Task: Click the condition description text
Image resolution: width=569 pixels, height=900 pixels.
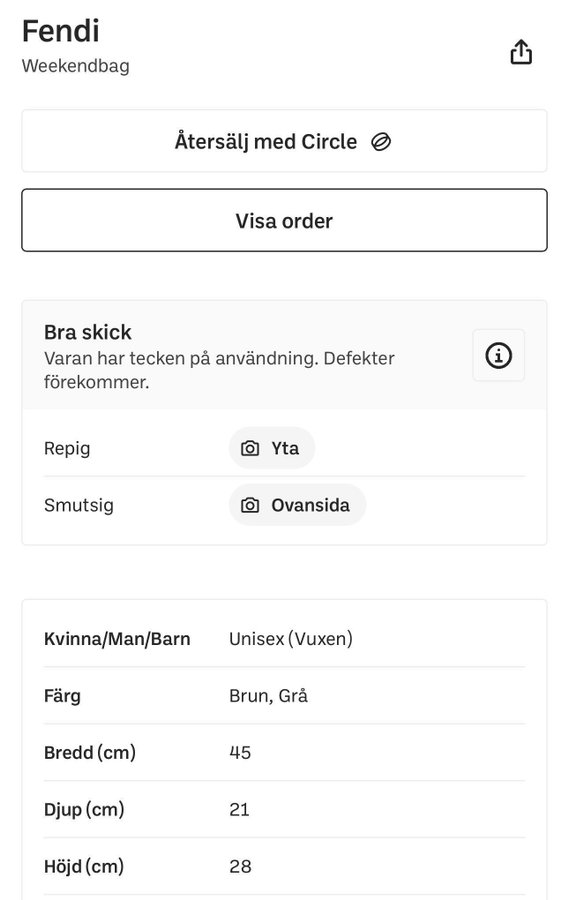Action: coord(219,370)
